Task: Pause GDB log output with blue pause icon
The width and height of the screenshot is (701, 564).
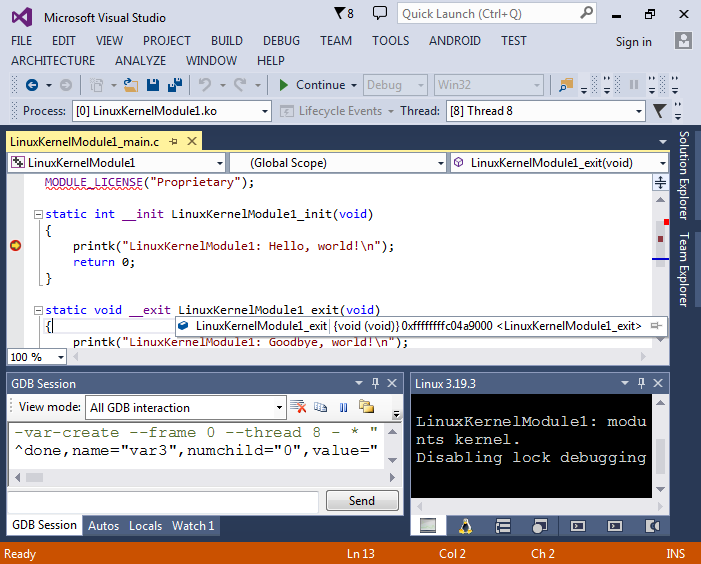Action: tap(343, 407)
